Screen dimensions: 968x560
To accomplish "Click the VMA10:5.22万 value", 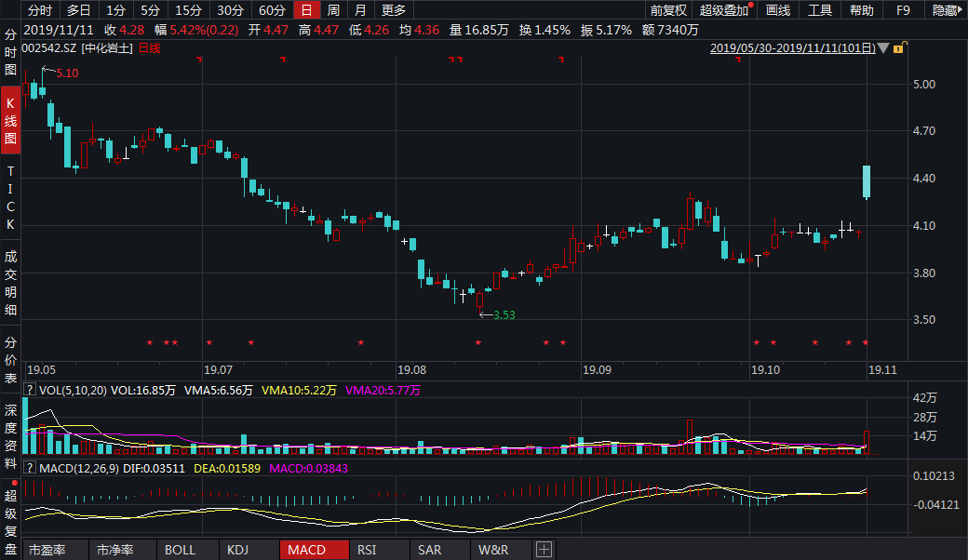I will [x=299, y=390].
